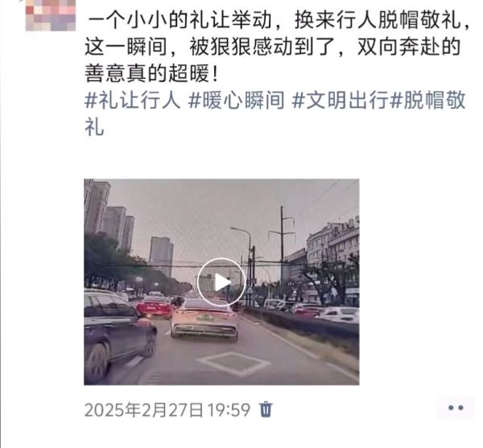Click the wrapped 礼 character ending the hashtag
483x448 pixels.
point(94,127)
